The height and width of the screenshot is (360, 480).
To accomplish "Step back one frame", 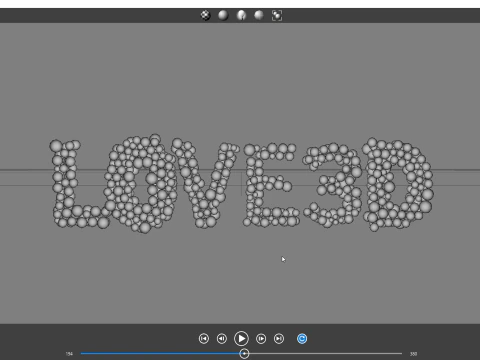I will [222, 339].
